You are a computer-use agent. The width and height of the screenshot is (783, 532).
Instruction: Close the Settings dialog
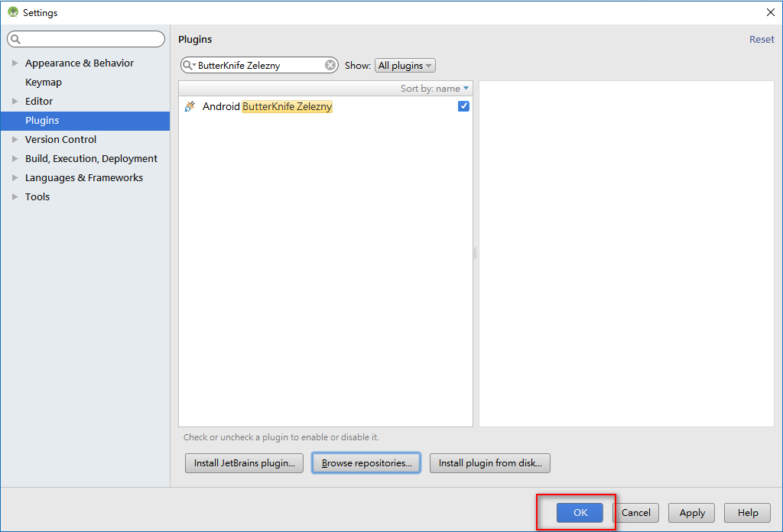771,12
